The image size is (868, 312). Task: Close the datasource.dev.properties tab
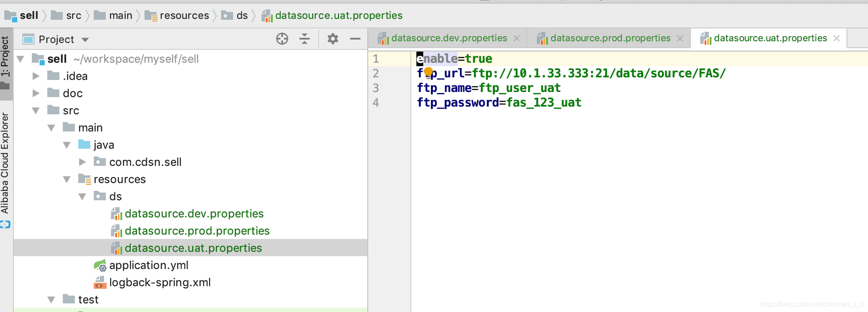click(x=517, y=38)
